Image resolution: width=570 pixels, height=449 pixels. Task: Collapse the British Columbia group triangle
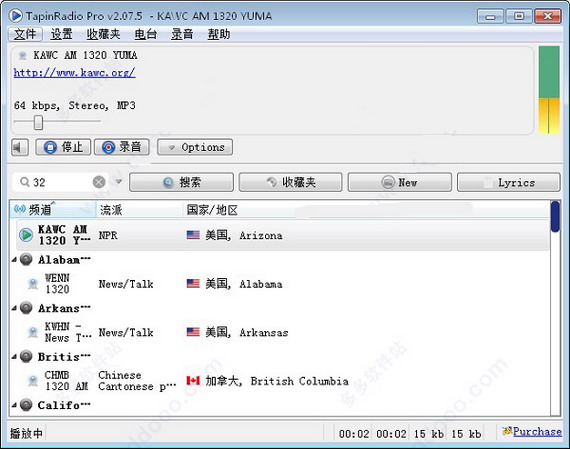tap(14, 357)
